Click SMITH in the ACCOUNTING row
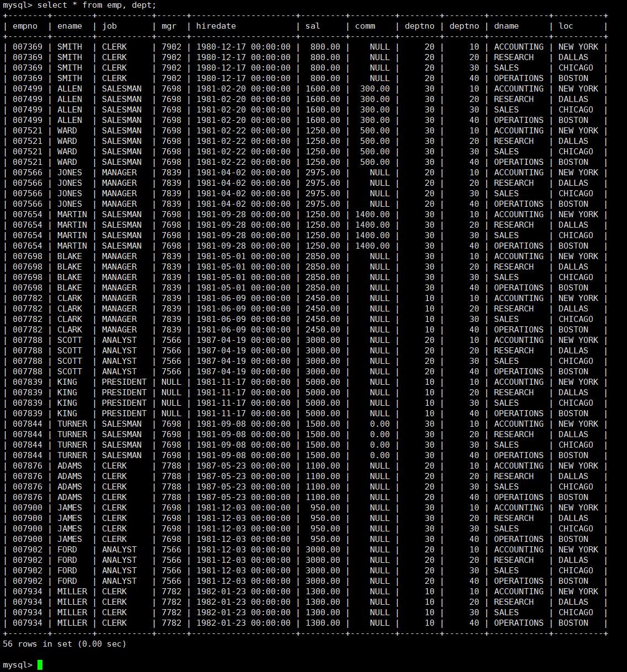The width and height of the screenshot is (627, 672). (x=69, y=47)
